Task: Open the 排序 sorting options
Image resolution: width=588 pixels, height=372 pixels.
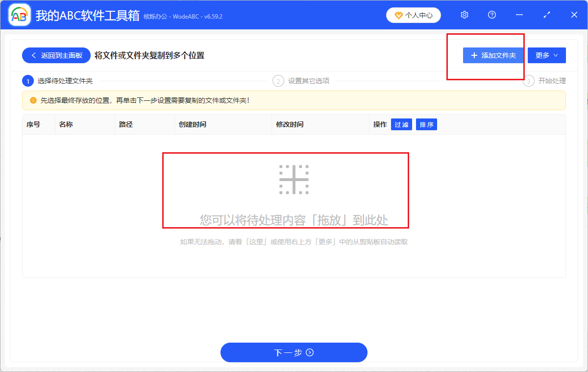Action: tap(426, 124)
